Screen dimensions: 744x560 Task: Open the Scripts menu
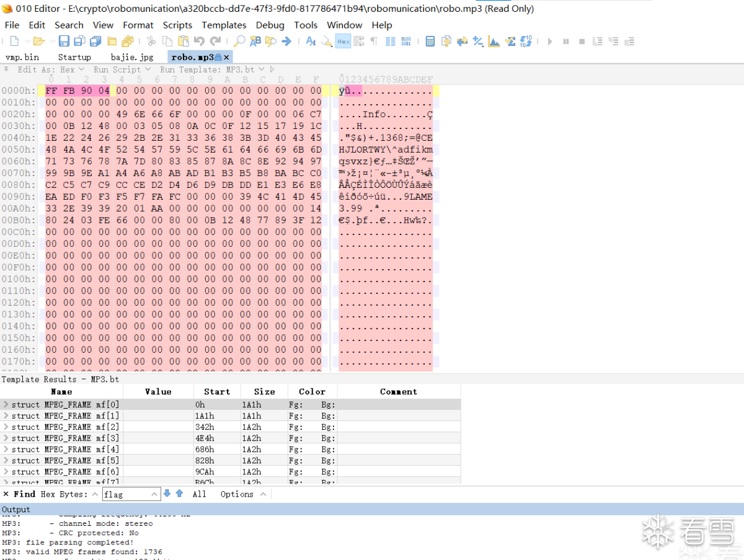point(177,25)
